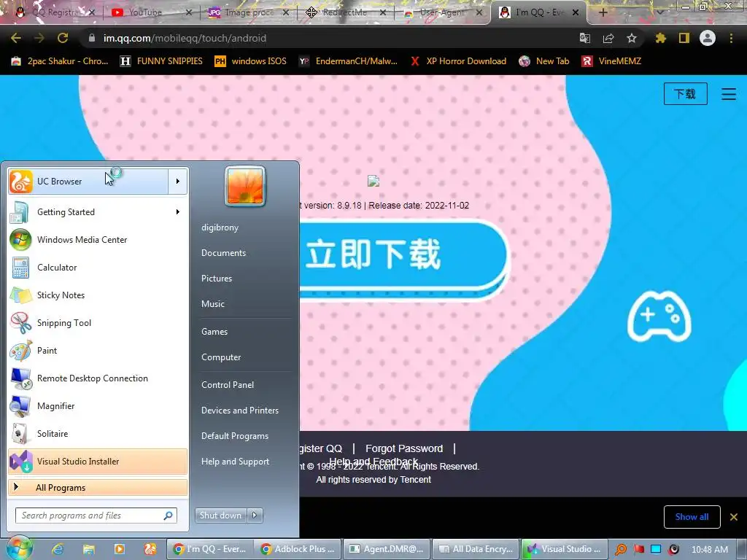Expand UC Browser jump list arrow
The image size is (747, 560).
178,182
